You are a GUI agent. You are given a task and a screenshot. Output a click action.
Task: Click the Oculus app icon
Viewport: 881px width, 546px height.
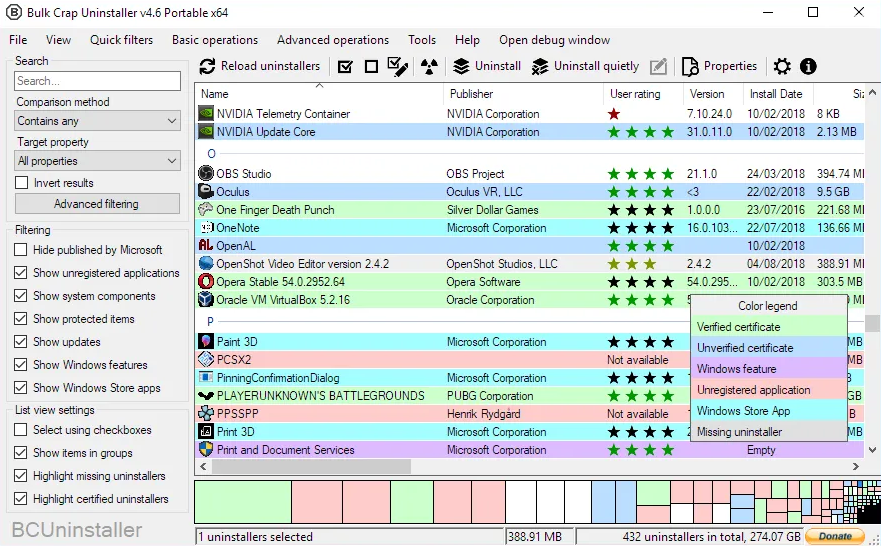click(x=206, y=192)
